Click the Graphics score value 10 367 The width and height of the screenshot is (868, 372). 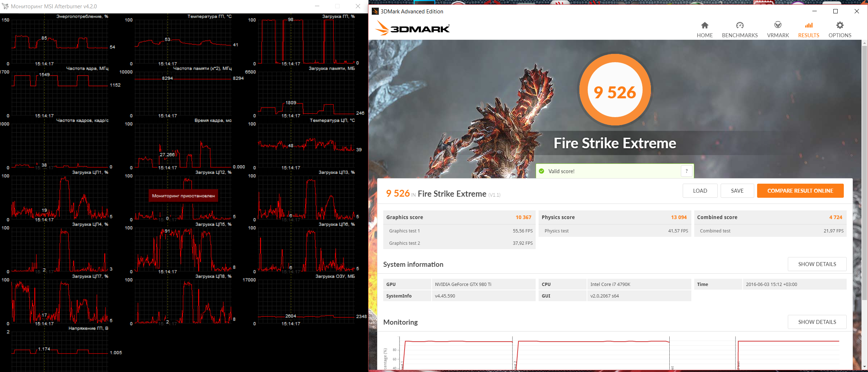[x=523, y=217]
